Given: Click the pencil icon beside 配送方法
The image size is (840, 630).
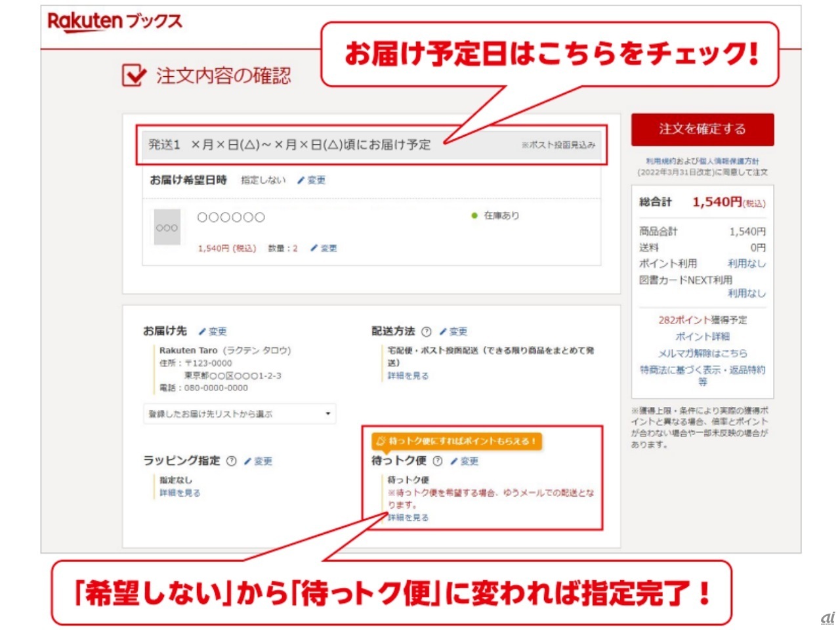Looking at the screenshot, I should pos(443,331).
